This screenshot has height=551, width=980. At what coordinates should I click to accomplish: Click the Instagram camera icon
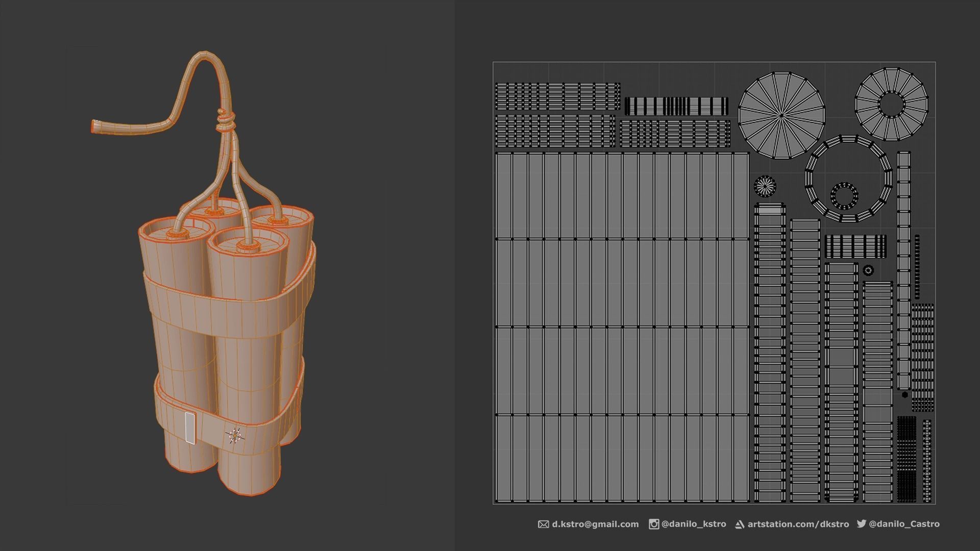[x=654, y=524]
